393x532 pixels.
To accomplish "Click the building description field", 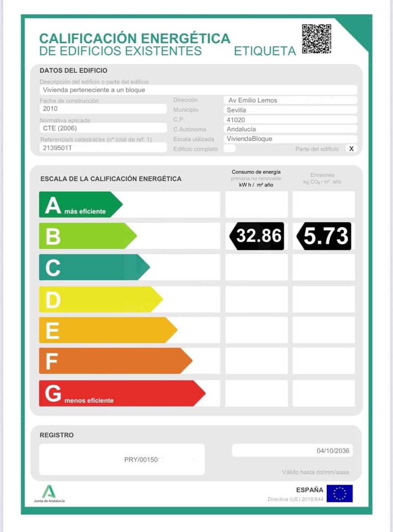I will click(198, 90).
